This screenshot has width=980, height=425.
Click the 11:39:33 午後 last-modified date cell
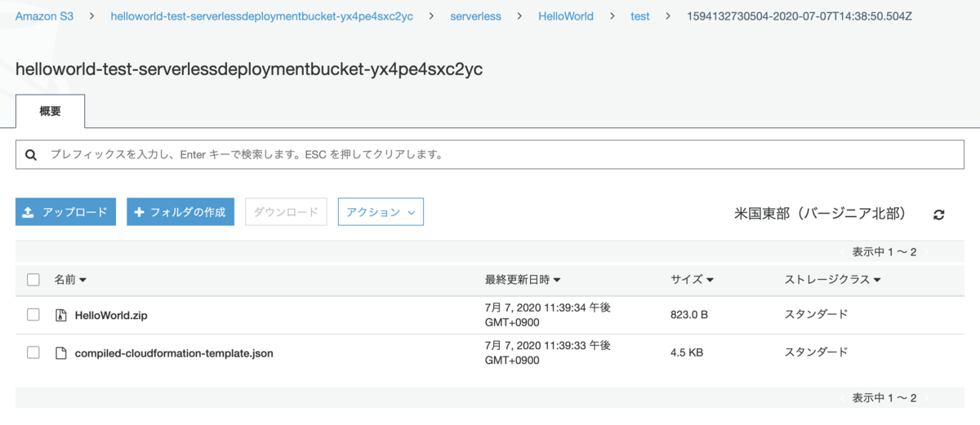(x=548, y=353)
